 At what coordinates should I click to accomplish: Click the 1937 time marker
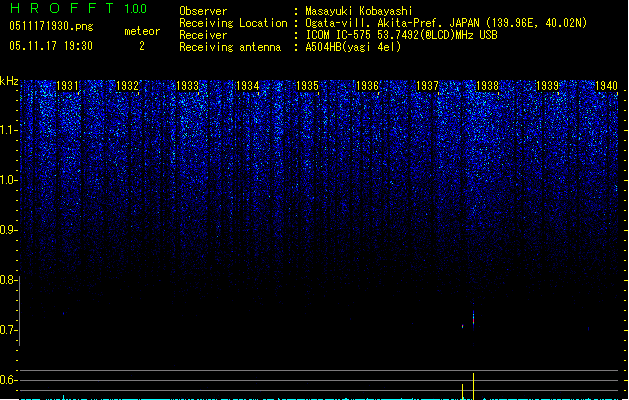pyautogui.click(x=427, y=85)
